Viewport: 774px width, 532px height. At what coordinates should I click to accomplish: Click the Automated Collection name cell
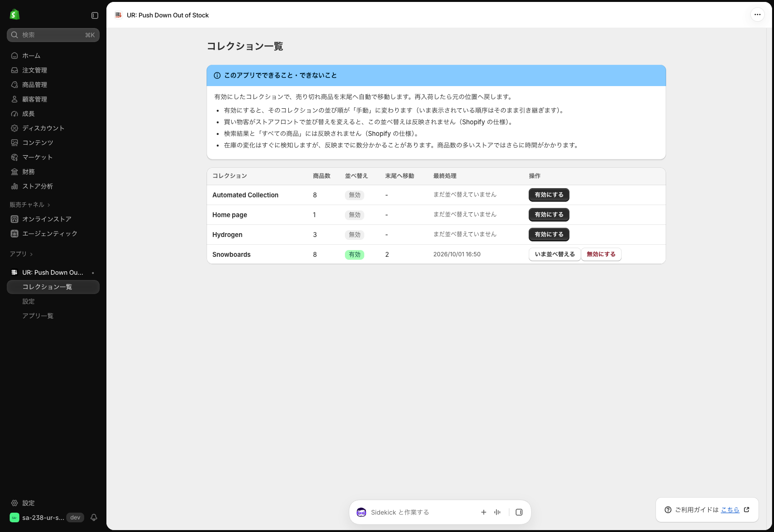click(x=245, y=195)
